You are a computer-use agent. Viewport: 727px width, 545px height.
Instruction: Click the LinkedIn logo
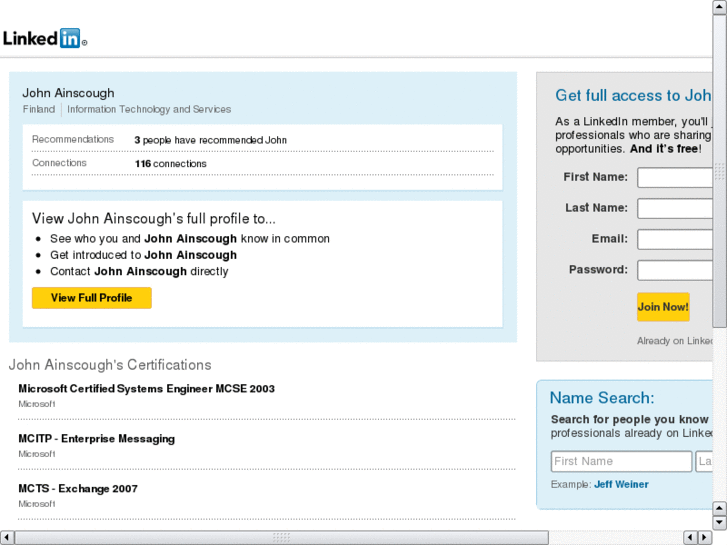pyautogui.click(x=45, y=39)
